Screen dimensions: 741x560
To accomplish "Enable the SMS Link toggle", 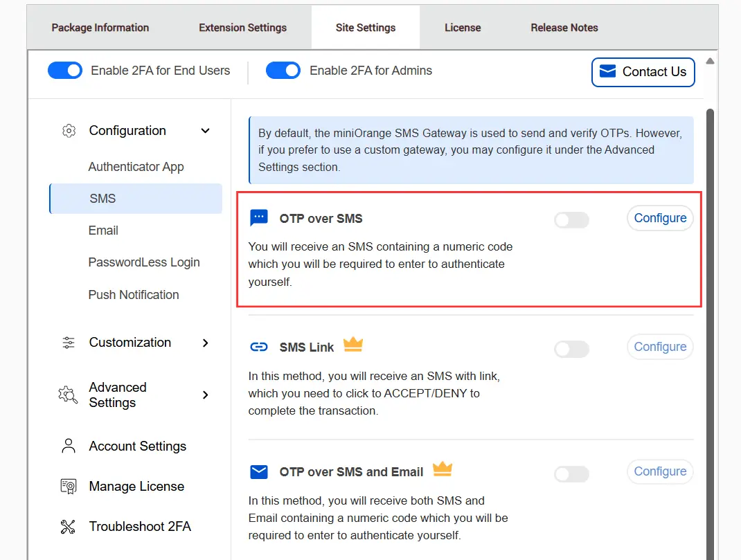I will point(572,350).
